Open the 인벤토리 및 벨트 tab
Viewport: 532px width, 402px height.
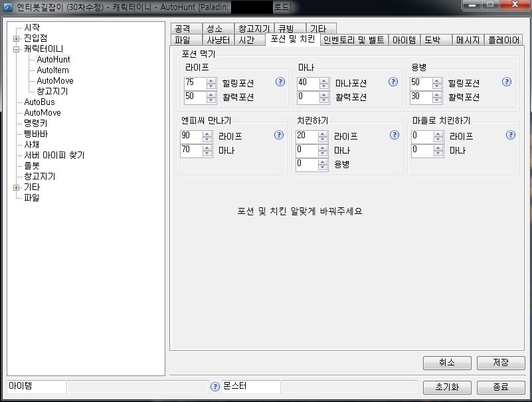pos(353,40)
